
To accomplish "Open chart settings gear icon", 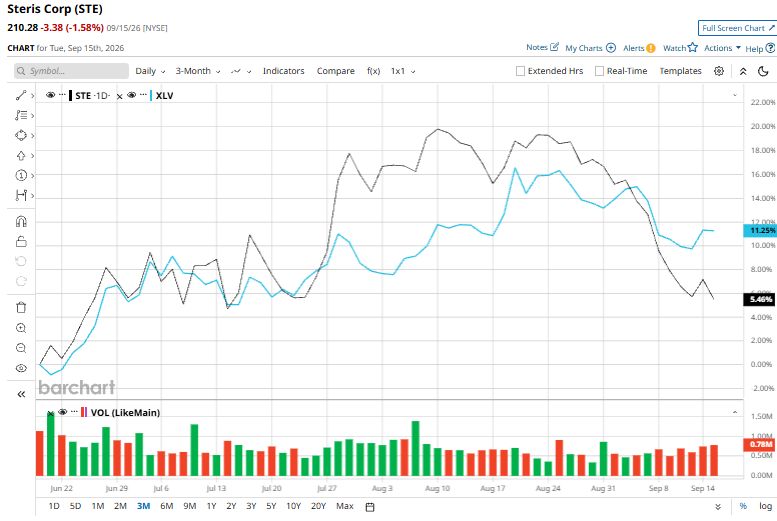I will coord(719,71).
